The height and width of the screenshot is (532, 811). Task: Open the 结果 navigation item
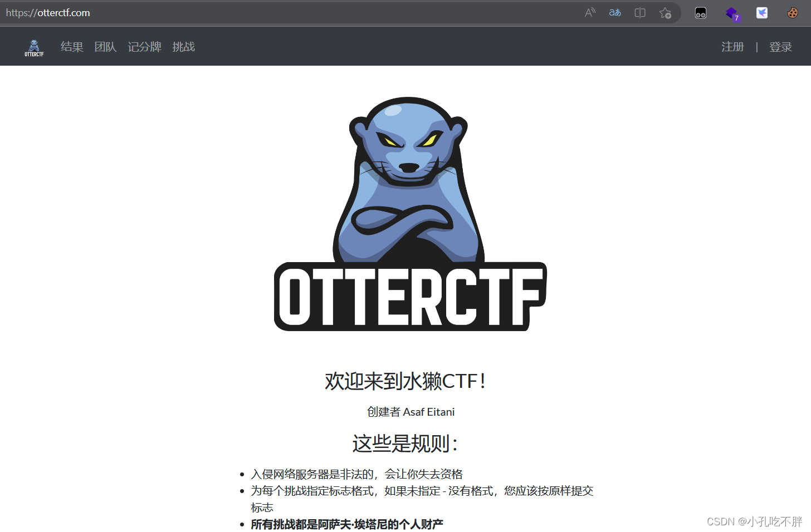click(72, 47)
